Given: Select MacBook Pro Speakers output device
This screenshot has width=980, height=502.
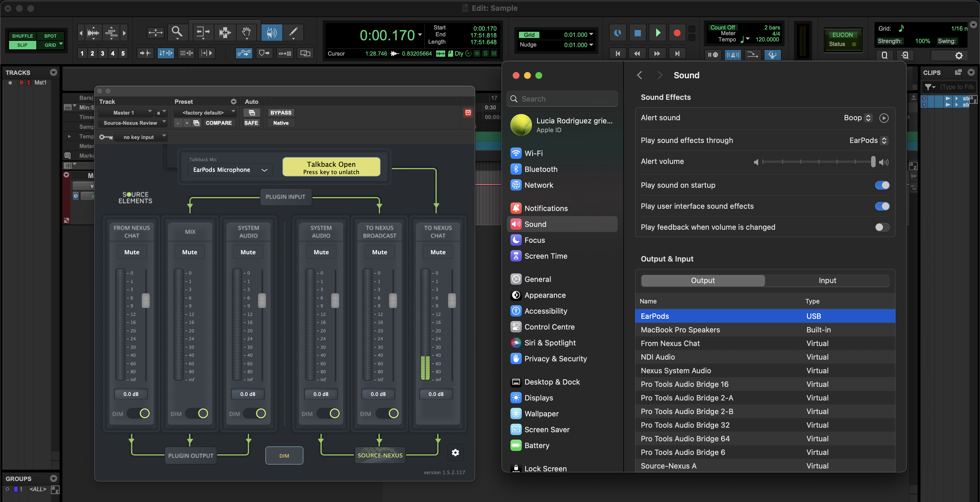Looking at the screenshot, I should click(680, 330).
